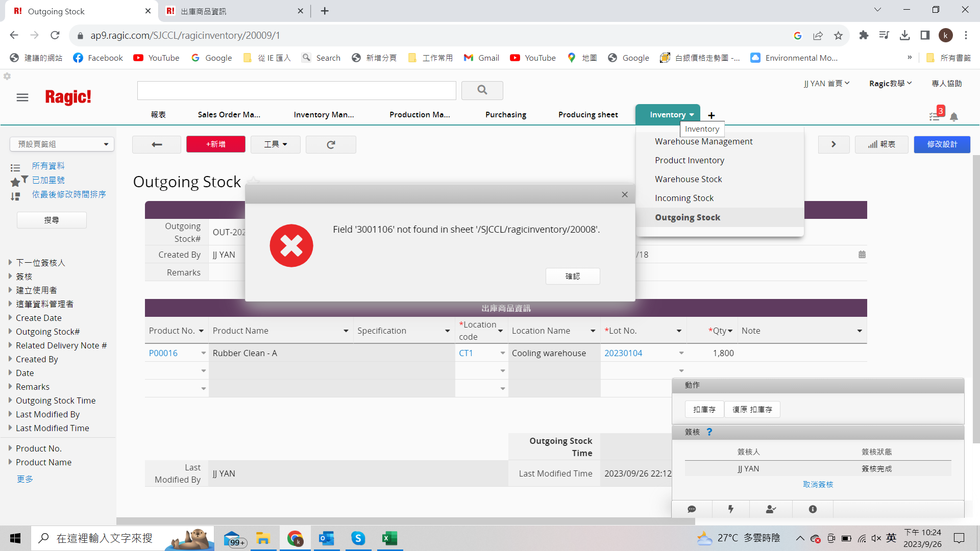
Task: Click the top search input field
Action: click(297, 90)
